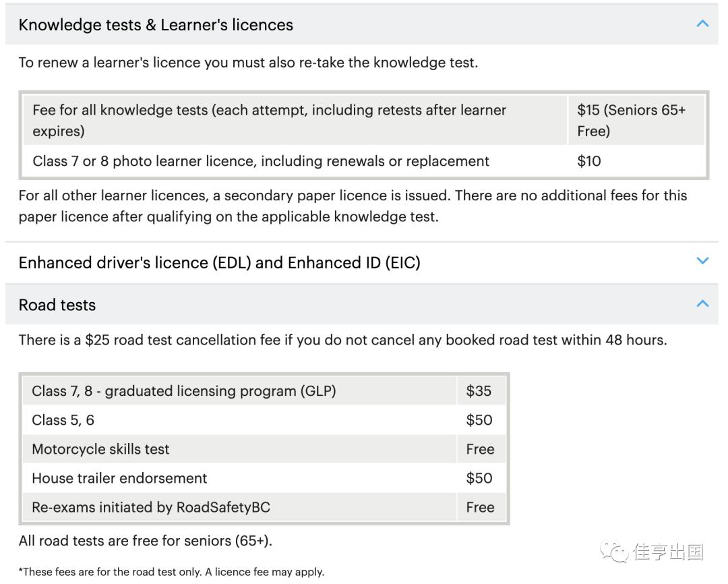Select the Motorcycle skills test row
The width and height of the screenshot is (728, 584).
pos(100,449)
